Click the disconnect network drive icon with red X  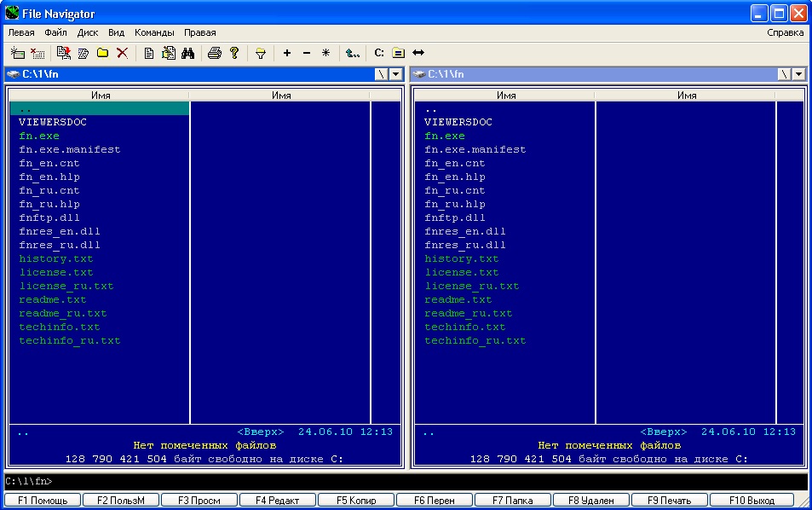37,53
